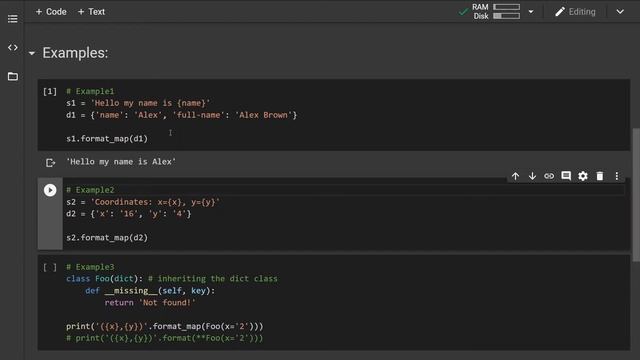Image resolution: width=640 pixels, height=360 pixels.
Task: Click the Example1 cell execution count [1]
Action: tap(50, 91)
